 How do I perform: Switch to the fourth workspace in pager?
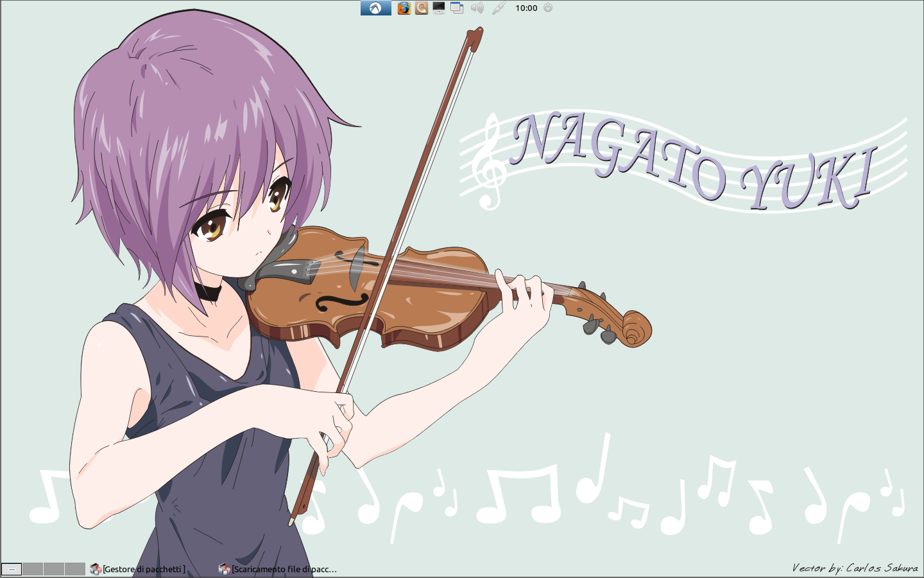(x=75, y=569)
